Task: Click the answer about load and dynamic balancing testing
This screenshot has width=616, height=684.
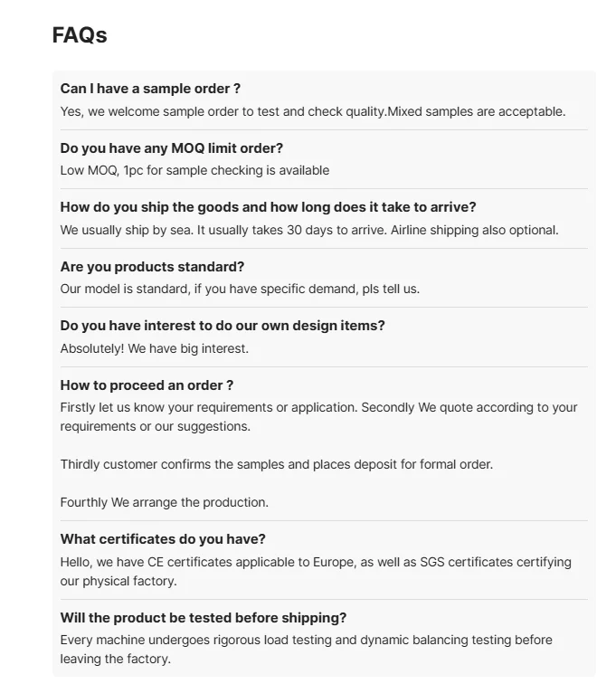Action: [307, 650]
